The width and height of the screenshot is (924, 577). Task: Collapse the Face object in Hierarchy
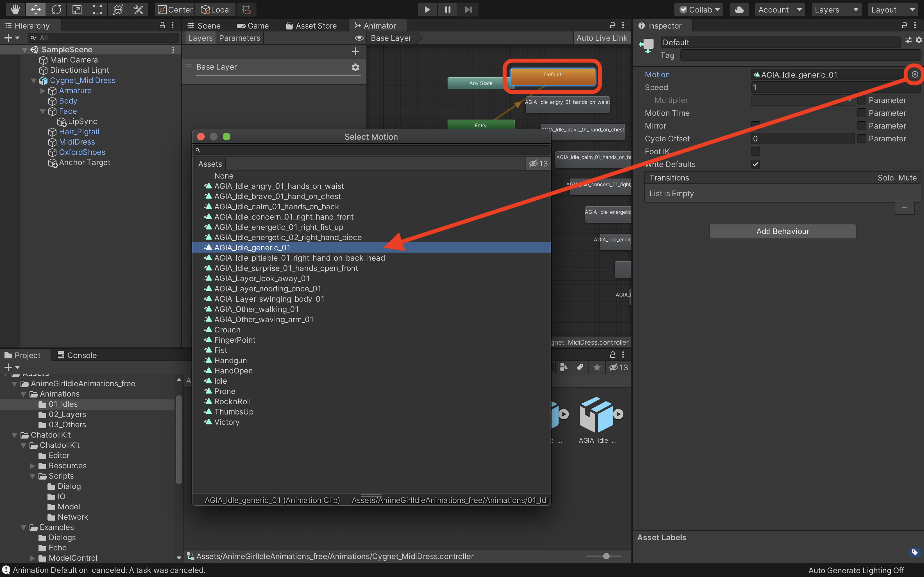(x=42, y=112)
